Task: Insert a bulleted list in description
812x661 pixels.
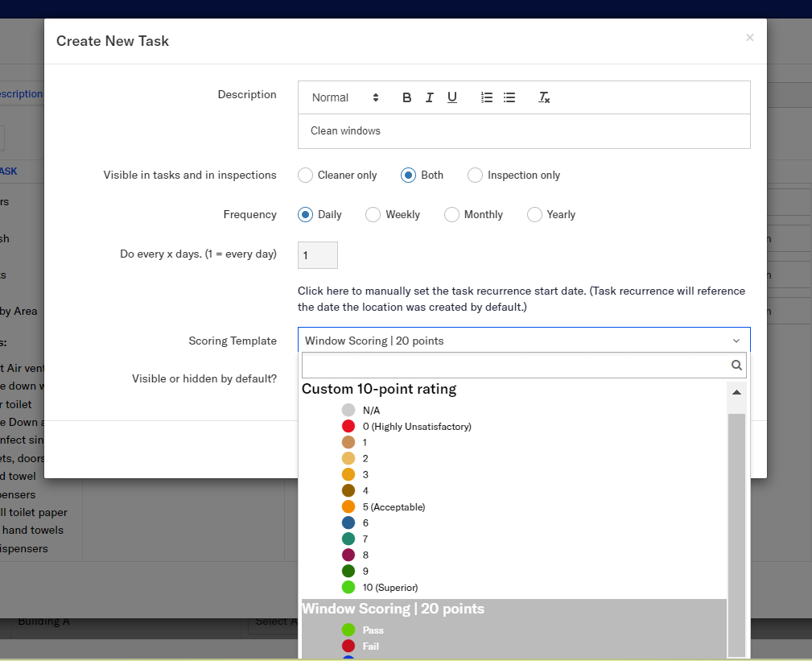Action: [509, 97]
